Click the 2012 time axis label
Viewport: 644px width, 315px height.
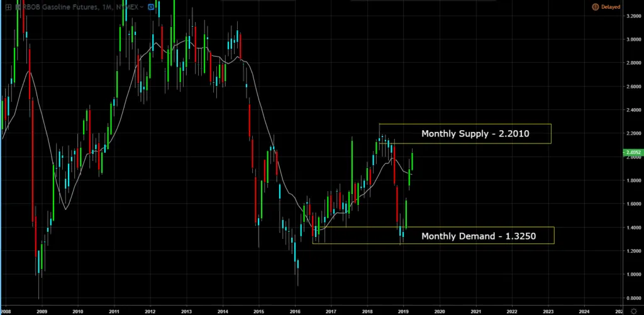(150, 311)
